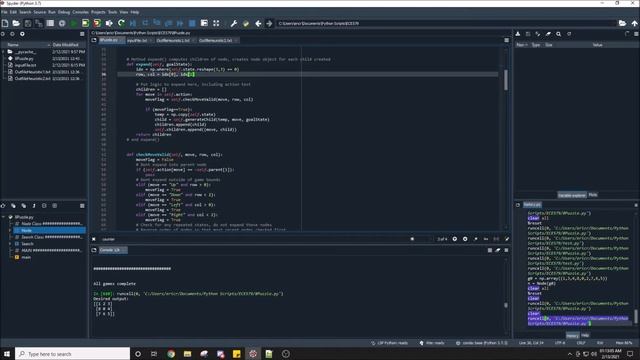Switch to the Variable explorer tab
The width and height of the screenshot is (640, 360).
[x=572, y=195]
